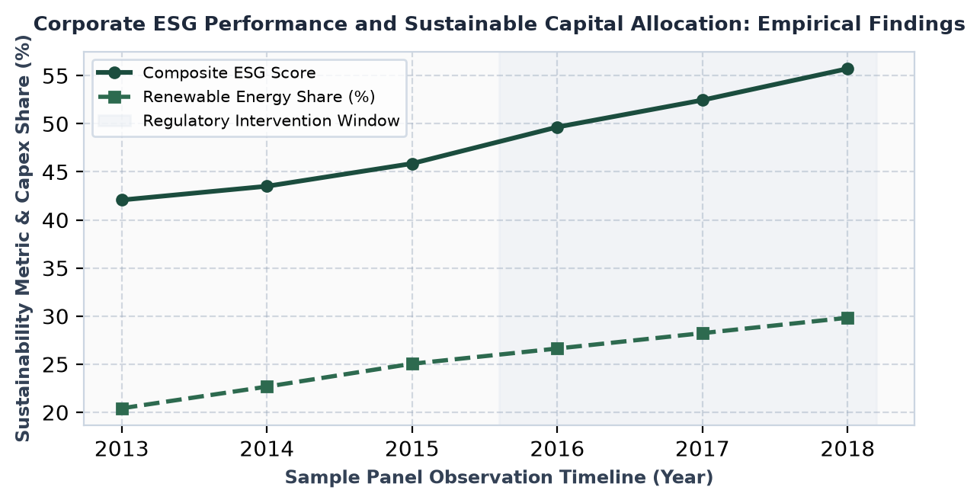Click the x-axis label Sample Panel Observation Timeline

point(499,478)
